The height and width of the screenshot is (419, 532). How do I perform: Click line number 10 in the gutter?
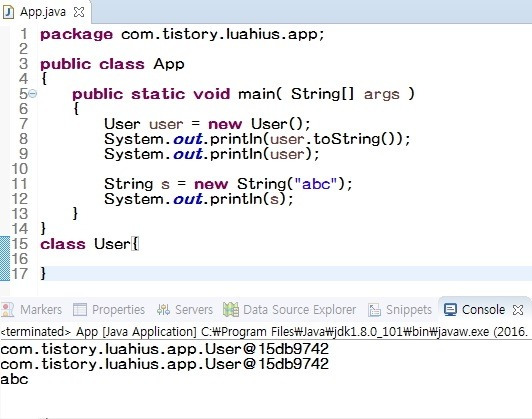click(19, 169)
